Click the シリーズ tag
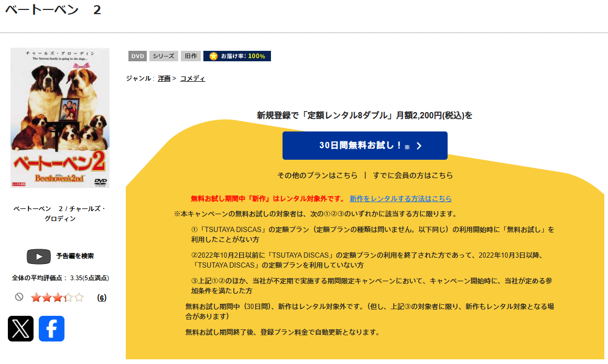 point(164,56)
